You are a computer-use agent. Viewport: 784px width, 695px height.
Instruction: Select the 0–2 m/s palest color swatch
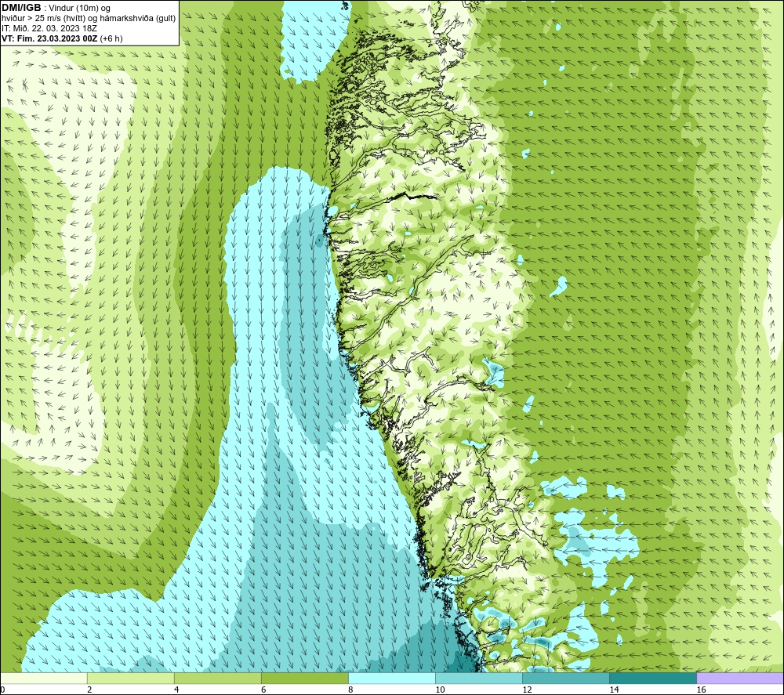[x=44, y=679]
